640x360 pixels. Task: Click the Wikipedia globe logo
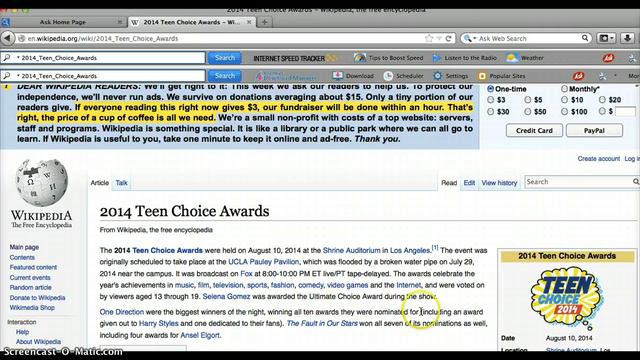41,182
